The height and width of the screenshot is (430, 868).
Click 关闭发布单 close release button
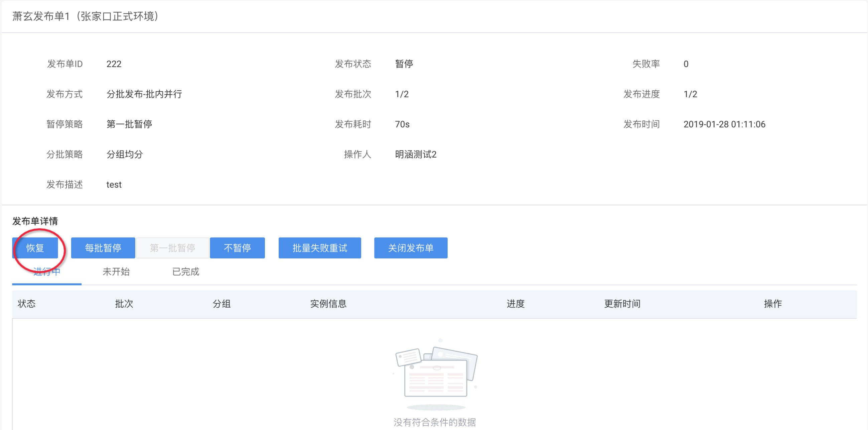(410, 248)
